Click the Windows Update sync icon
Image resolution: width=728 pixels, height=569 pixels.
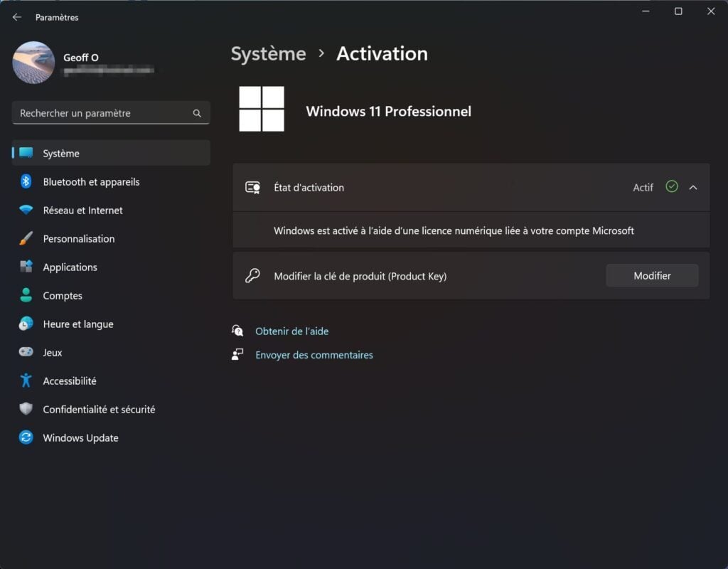26,437
